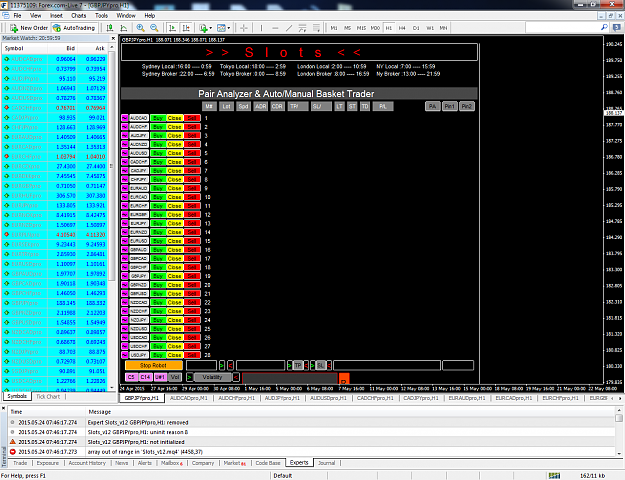This screenshot has height=480, width=625.
Task: Open the Charts menu
Action: [79, 16]
